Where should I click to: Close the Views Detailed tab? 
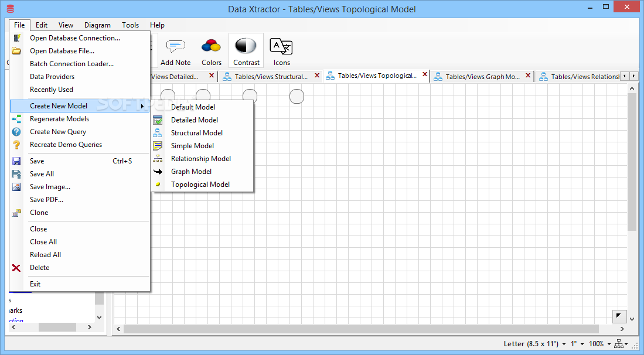point(212,76)
